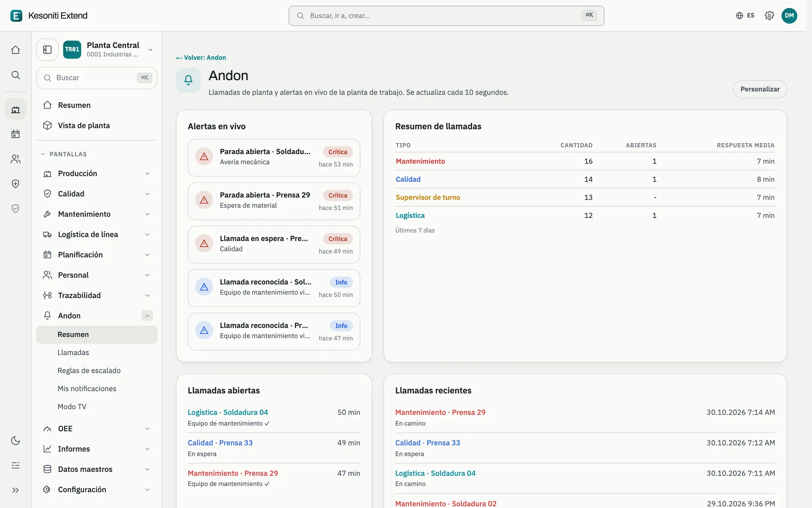This screenshot has height=508, width=812.
Task: Open settings gear icon in top bar
Action: pos(769,16)
